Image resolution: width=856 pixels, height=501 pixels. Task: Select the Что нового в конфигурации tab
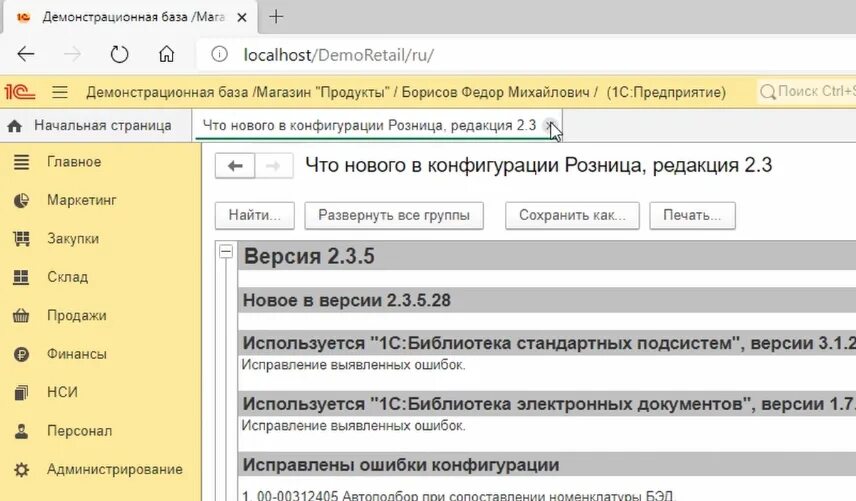(369, 126)
